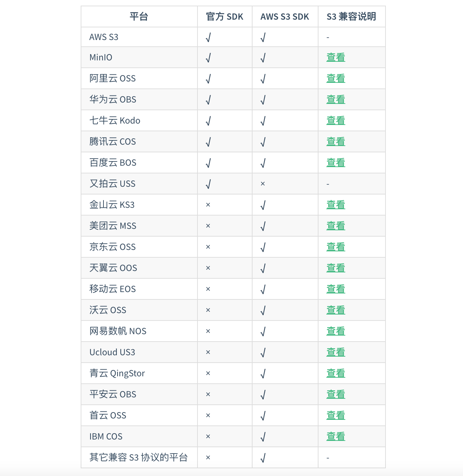
Task: Open the 查看 link for 阿里云 OSS
Action: pyautogui.click(x=336, y=78)
